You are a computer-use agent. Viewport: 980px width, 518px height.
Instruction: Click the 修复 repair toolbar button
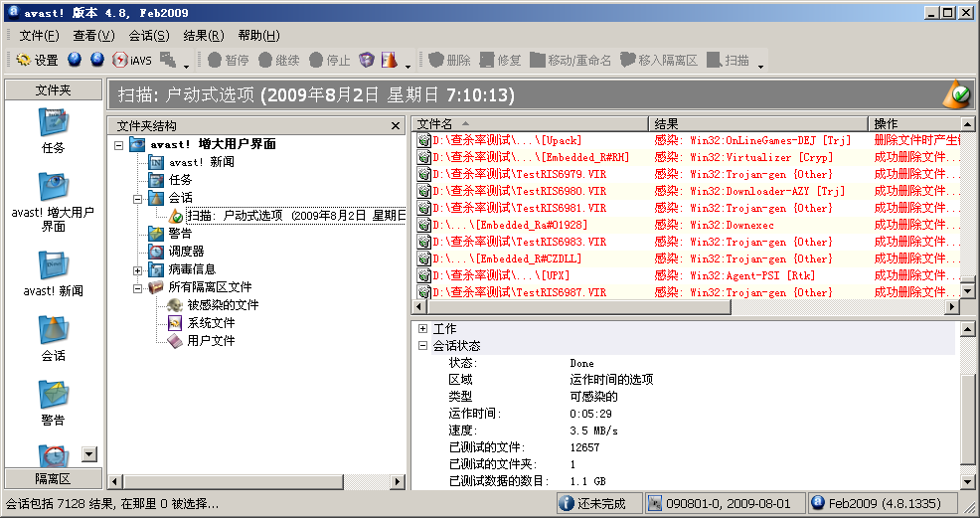pyautogui.click(x=501, y=60)
